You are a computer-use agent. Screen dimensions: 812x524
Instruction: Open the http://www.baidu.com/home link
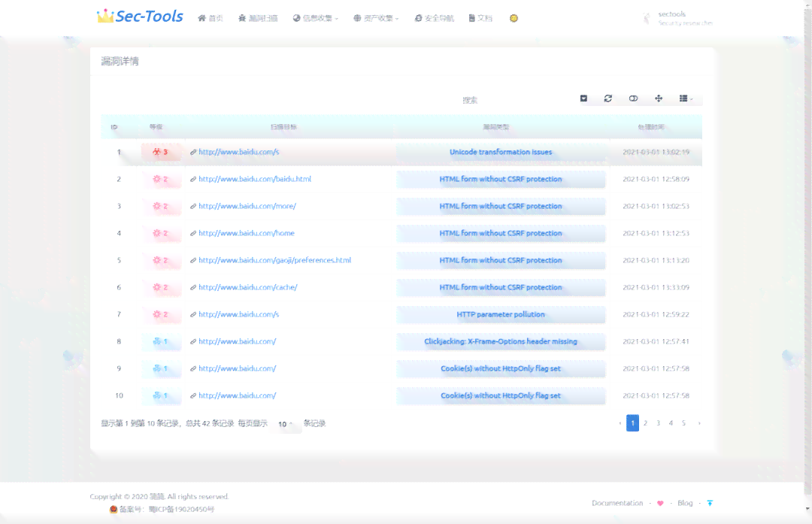(x=247, y=233)
